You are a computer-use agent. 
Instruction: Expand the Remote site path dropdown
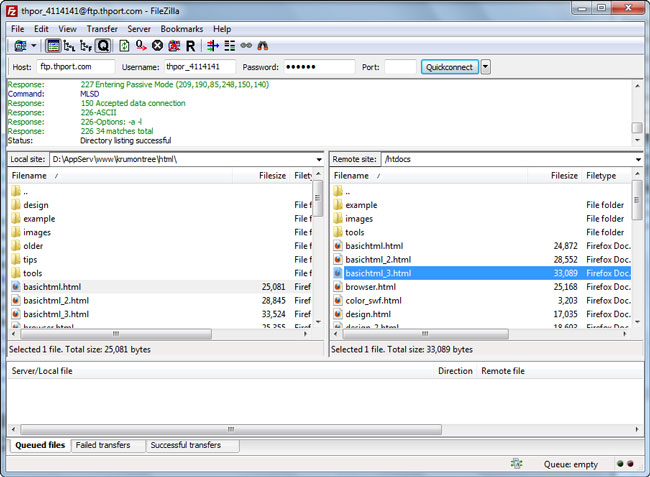(x=638, y=159)
